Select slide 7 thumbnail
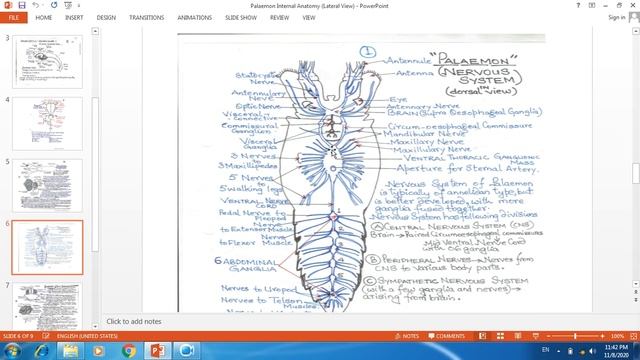Image resolution: width=640 pixels, height=360 pixels. pos(47,307)
